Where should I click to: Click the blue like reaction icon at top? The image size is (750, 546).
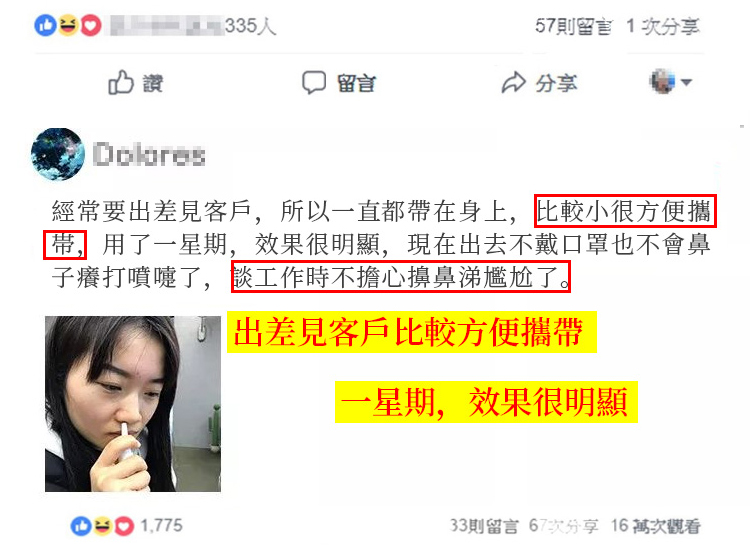click(x=45, y=25)
